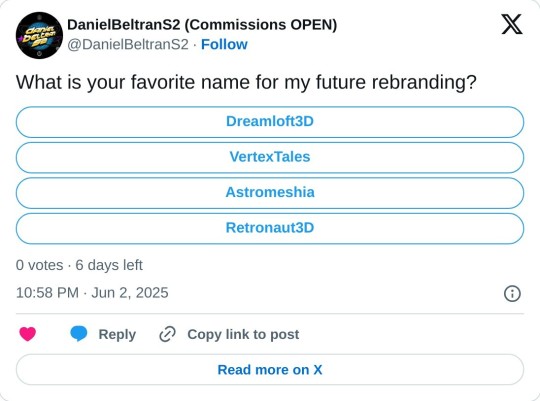Vote for Dreamloft3D
Image resolution: width=540 pixels, height=401 pixels.
coord(270,122)
